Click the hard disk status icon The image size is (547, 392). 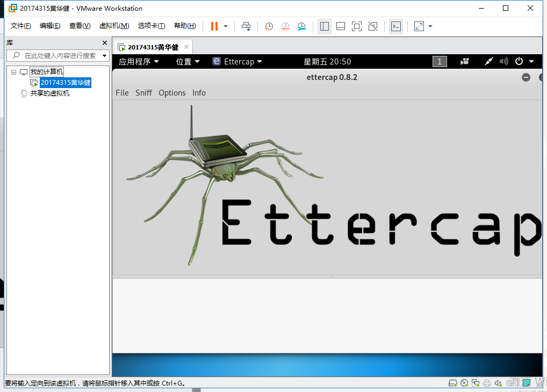[453, 383]
